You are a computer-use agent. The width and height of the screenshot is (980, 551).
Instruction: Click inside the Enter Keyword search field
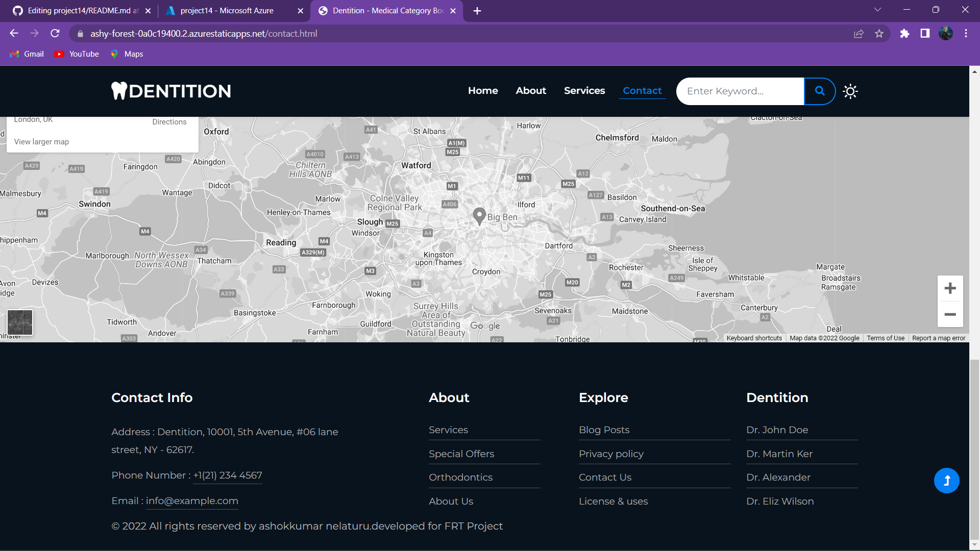click(x=740, y=91)
